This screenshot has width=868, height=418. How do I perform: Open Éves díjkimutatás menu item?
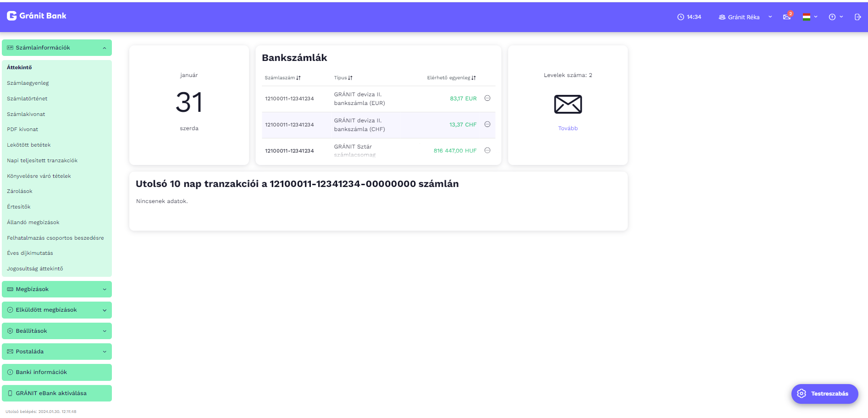tap(30, 253)
